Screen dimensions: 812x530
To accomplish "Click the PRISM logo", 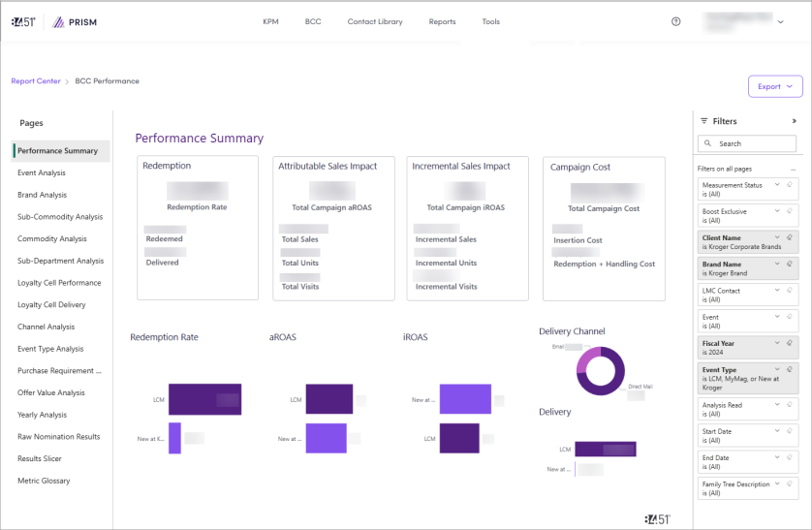I will click(x=76, y=21).
